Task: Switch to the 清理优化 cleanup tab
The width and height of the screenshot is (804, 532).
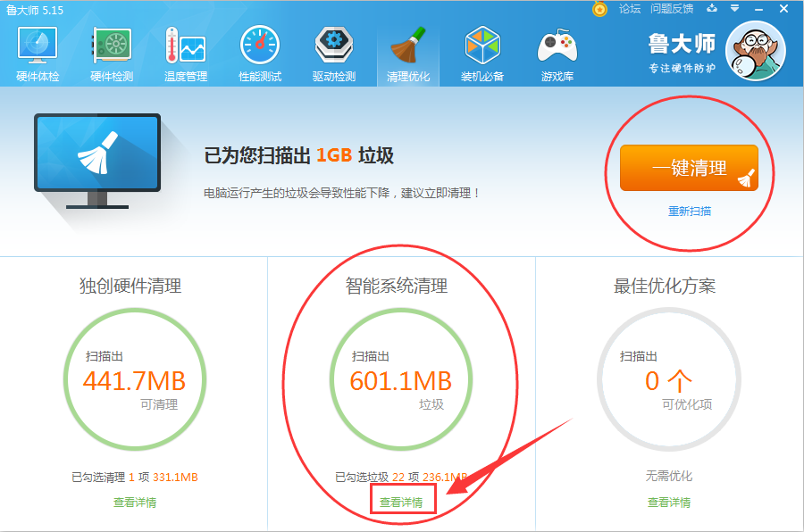Action: click(x=406, y=54)
